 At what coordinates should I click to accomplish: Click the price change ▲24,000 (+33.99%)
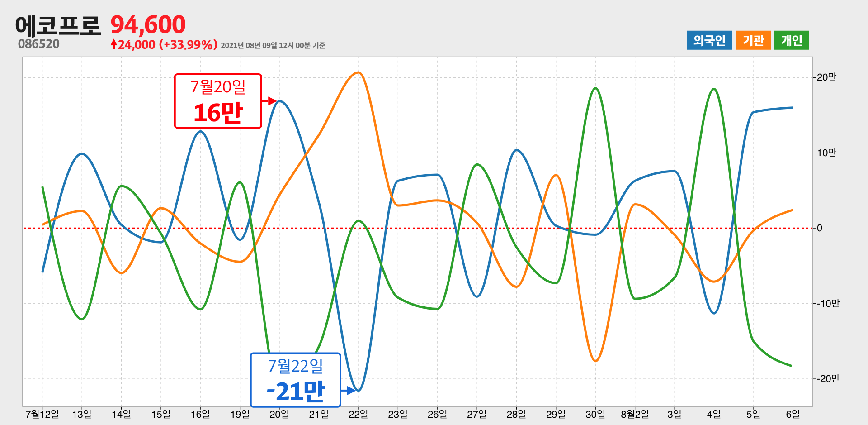[164, 44]
